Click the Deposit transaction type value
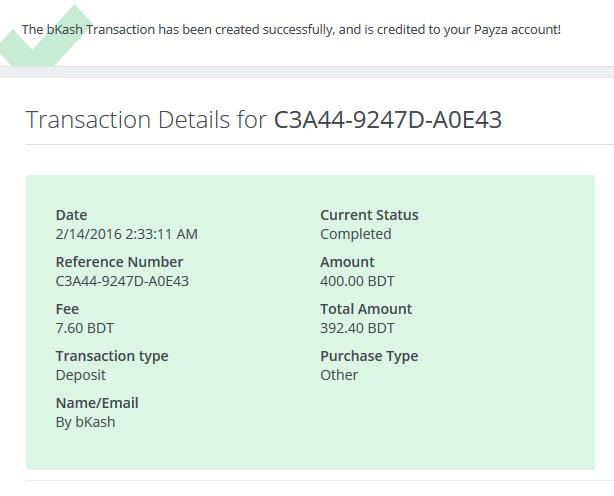The image size is (614, 496). (80, 375)
